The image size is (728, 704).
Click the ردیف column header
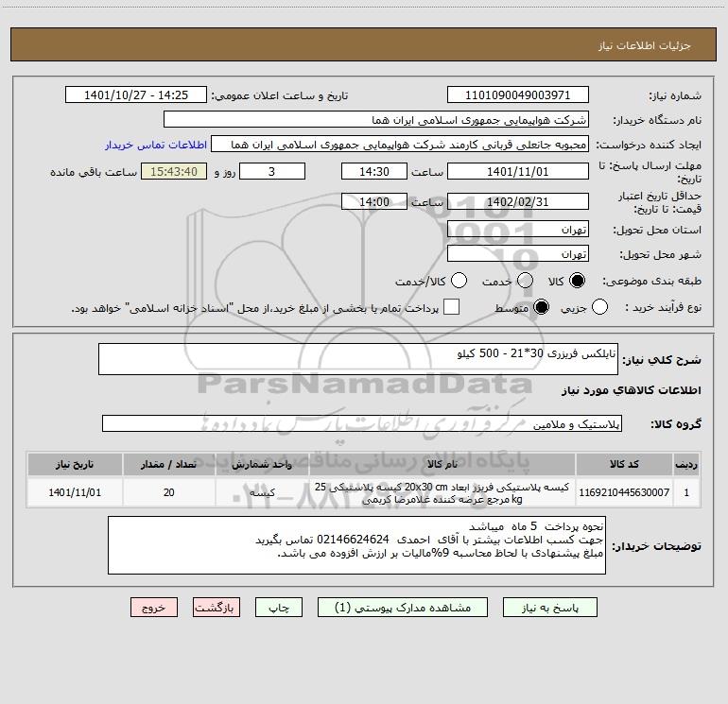pos(686,465)
